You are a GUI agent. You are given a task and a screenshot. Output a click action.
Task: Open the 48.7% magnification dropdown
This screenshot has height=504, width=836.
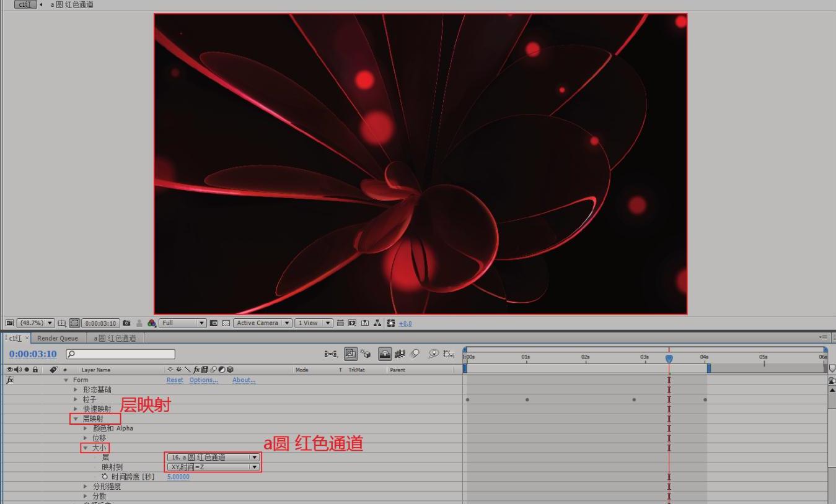click(36, 323)
